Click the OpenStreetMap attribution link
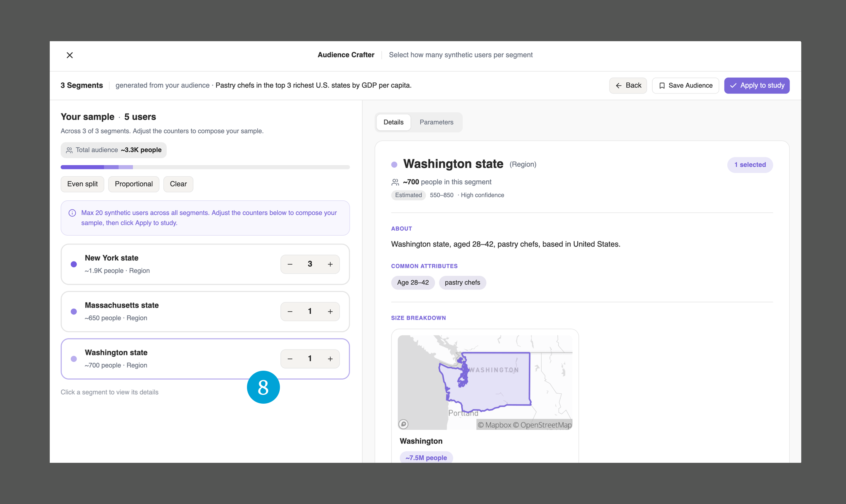846x504 pixels. click(x=542, y=425)
